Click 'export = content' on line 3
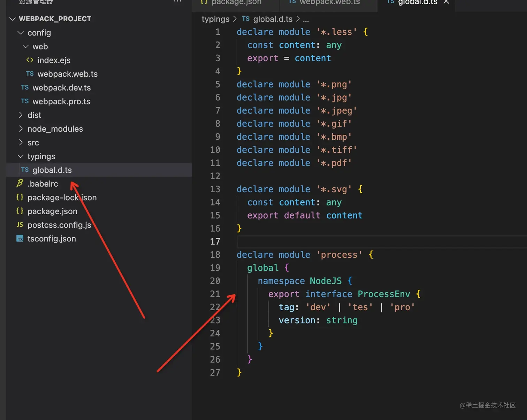Screen dimensions: 527x420 [x=289, y=58]
